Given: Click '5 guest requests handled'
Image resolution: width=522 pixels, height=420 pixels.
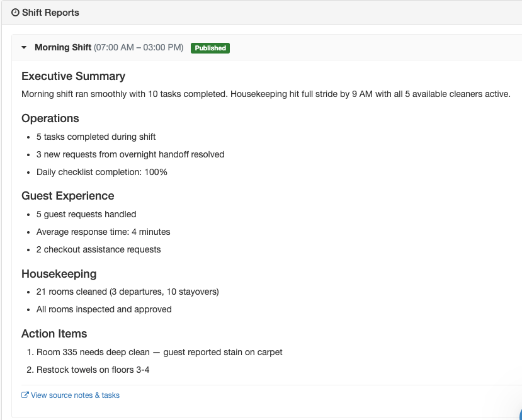Looking at the screenshot, I should [x=86, y=214].
